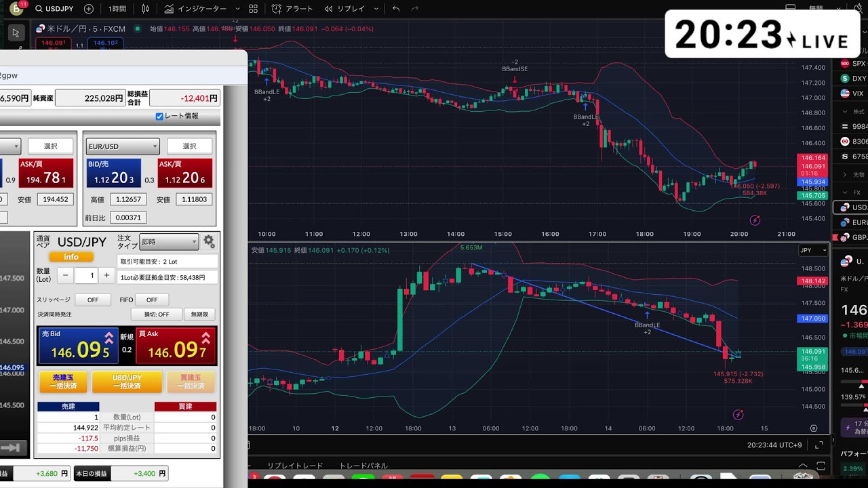The height and width of the screenshot is (488, 868).
Task: Click 売建玉 一括決済 button
Action: (x=63, y=382)
